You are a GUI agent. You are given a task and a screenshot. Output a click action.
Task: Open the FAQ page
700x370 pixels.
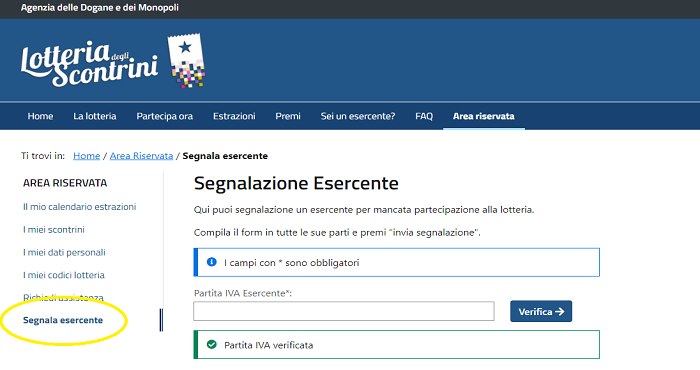pos(424,116)
